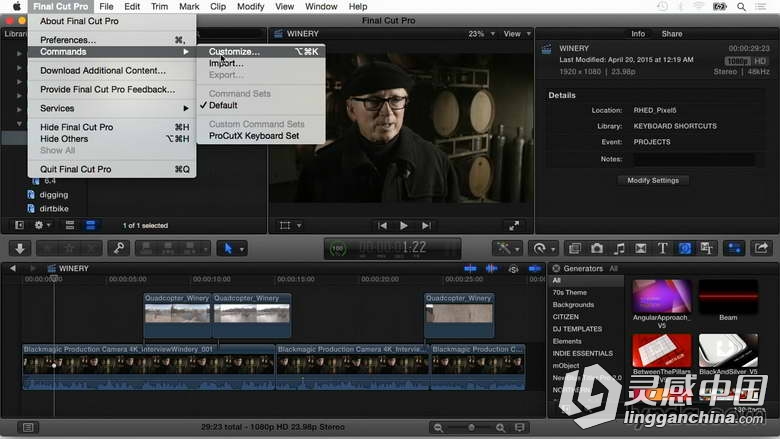Click the Modify Settings button
The width and height of the screenshot is (780, 439).
653,180
